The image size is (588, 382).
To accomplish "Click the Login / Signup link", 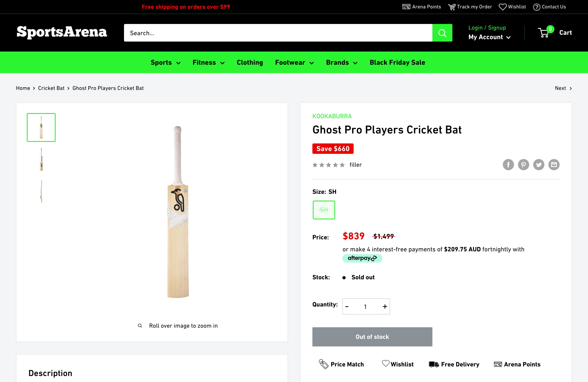I will click(487, 27).
